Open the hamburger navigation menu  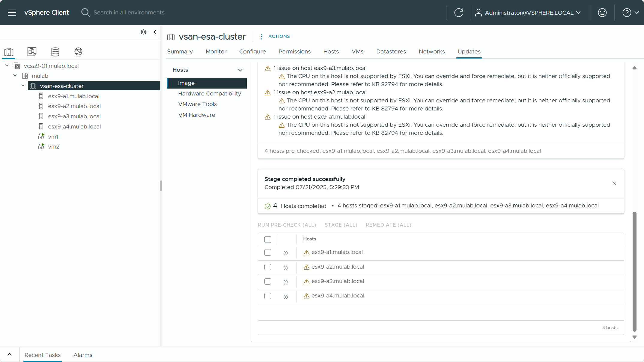[12, 13]
